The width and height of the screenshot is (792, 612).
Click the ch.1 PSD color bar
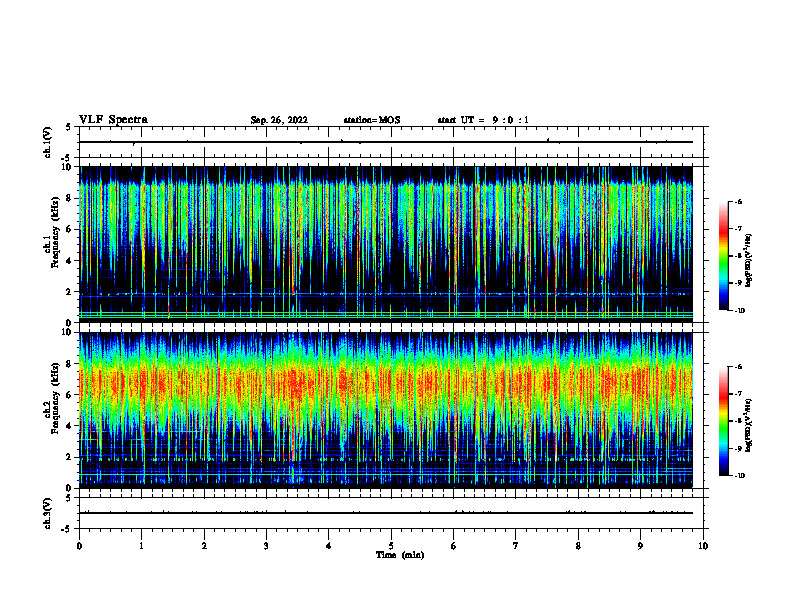724,256
